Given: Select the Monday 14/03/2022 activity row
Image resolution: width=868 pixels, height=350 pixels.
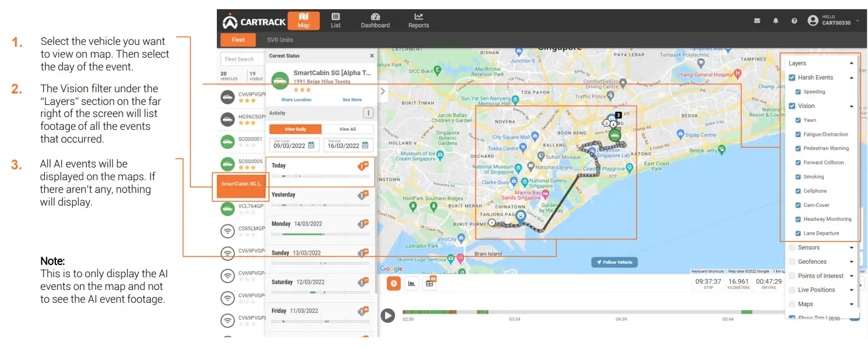Looking at the screenshot, I should [x=321, y=230].
